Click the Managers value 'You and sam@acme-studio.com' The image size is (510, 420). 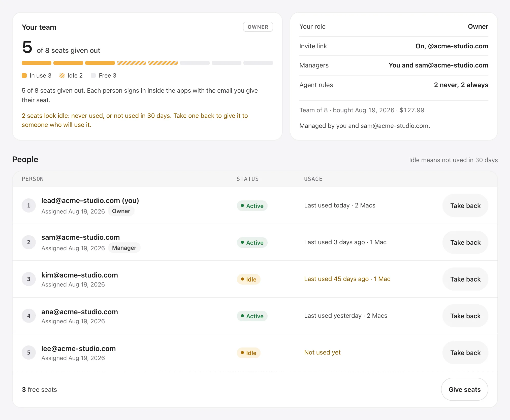438,65
